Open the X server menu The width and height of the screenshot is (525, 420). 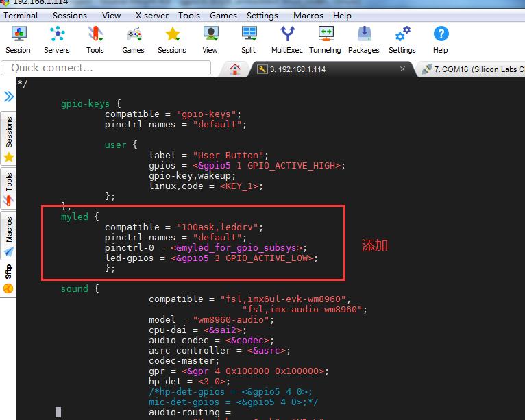[151, 15]
